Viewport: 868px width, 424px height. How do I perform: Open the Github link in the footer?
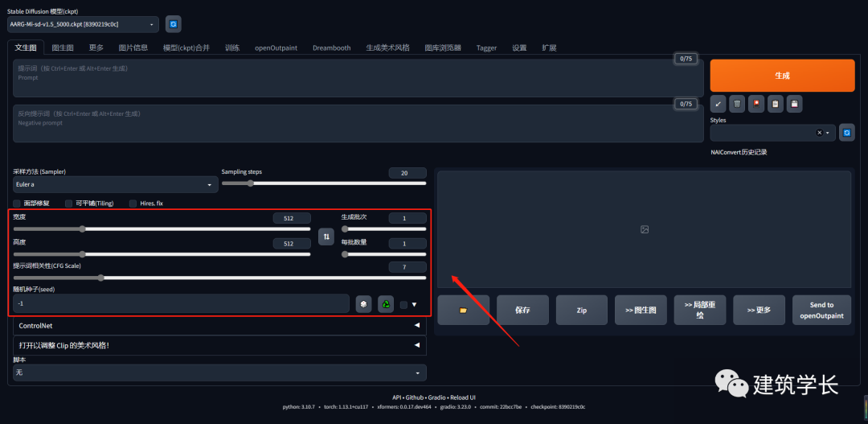coord(416,397)
